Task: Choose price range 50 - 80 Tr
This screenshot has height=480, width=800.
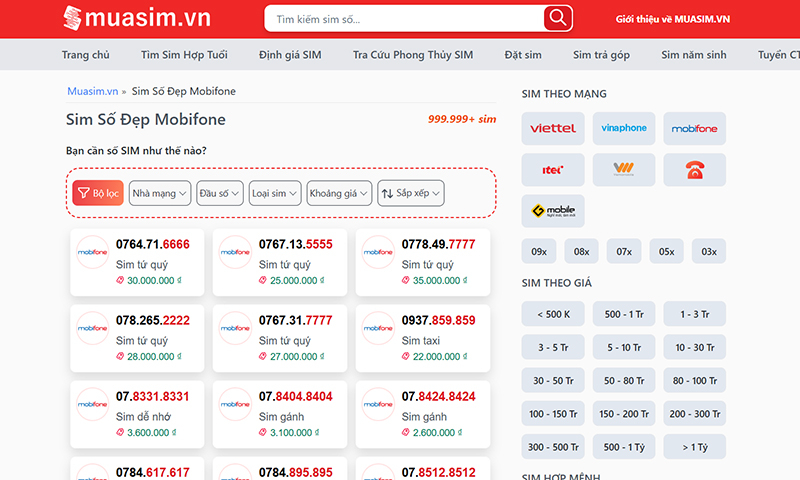Action: (x=624, y=381)
